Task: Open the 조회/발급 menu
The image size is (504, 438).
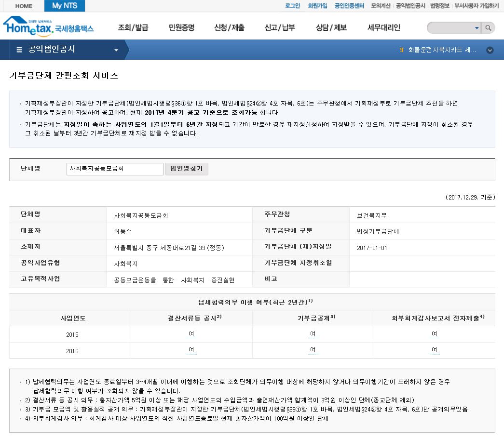Action: pos(133,27)
